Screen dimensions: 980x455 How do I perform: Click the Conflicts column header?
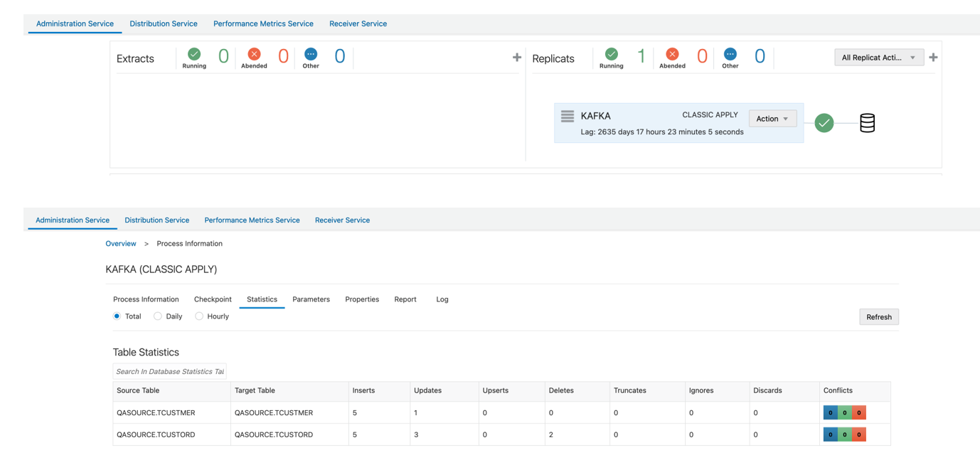855,391
